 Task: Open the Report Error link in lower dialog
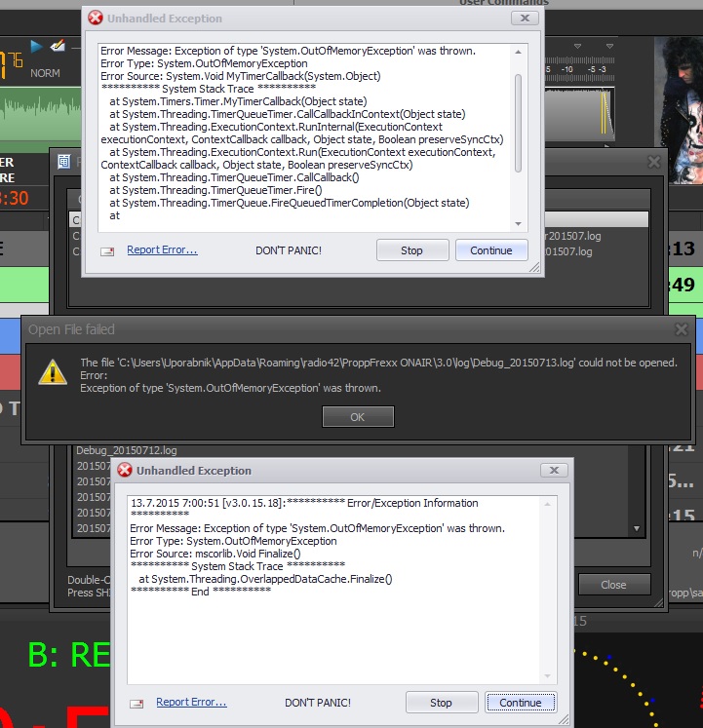tap(191, 702)
